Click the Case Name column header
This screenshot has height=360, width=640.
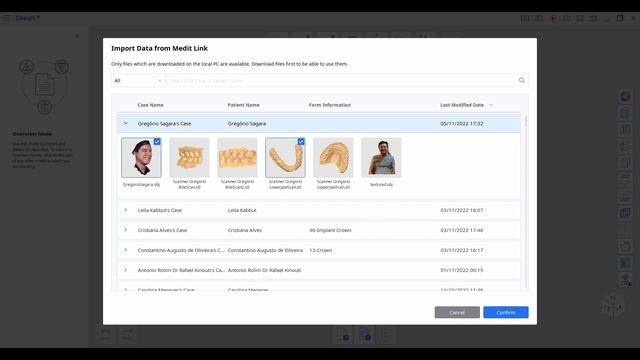pyautogui.click(x=151, y=105)
